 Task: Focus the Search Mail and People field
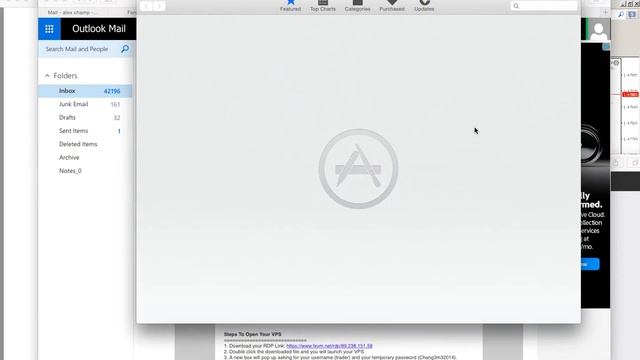(77, 49)
